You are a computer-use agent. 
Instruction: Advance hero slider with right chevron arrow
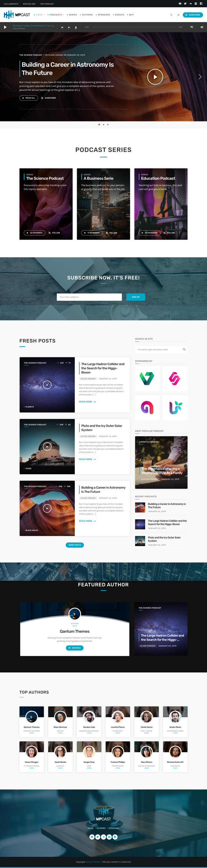[200, 77]
